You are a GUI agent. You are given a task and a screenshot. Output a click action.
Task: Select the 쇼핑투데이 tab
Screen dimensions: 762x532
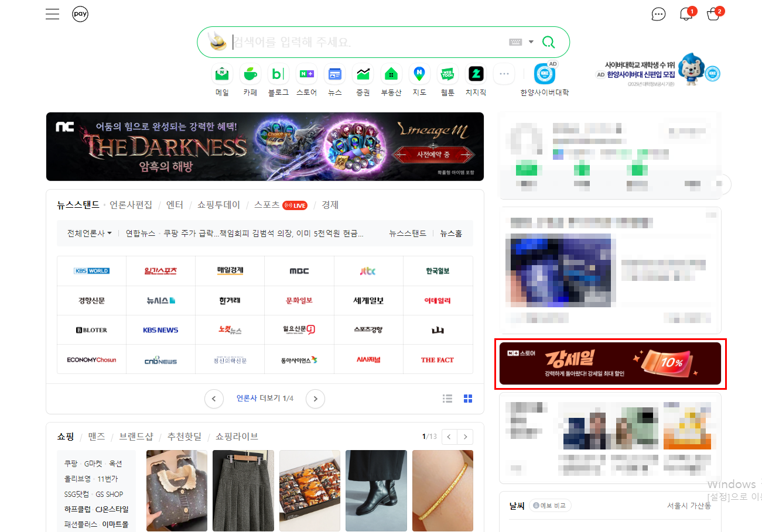[x=218, y=205]
